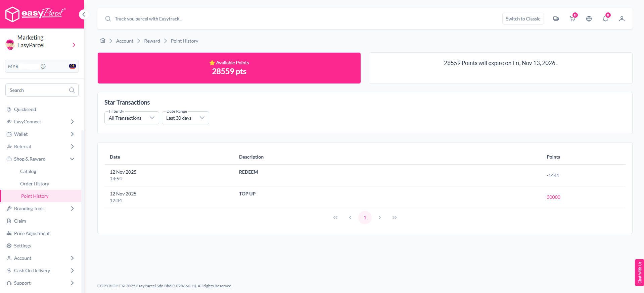Click the Malaysia flag icon
Image resolution: width=644 pixels, height=293 pixels.
72,66
